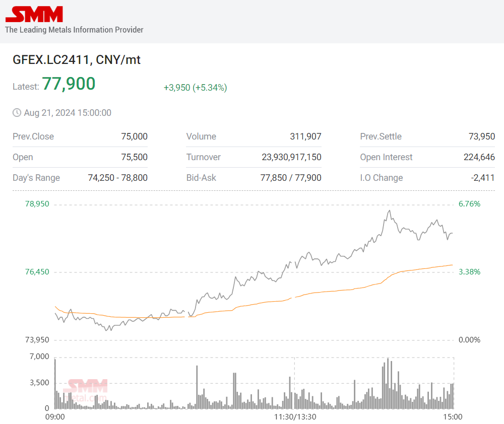Click the GFEX.LC2411, CNY/mt title
This screenshot has width=504, height=424.
(77, 59)
